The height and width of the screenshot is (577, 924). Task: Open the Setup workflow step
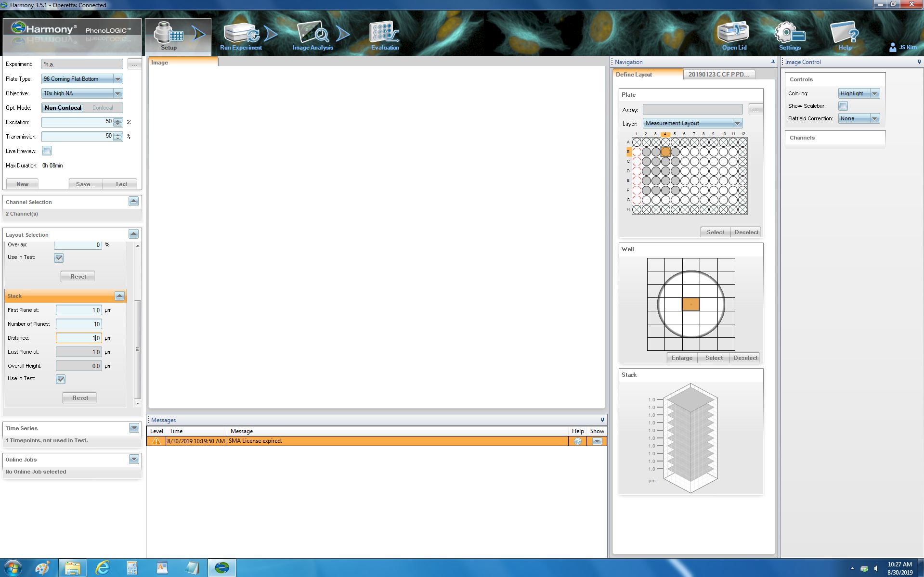[169, 36]
